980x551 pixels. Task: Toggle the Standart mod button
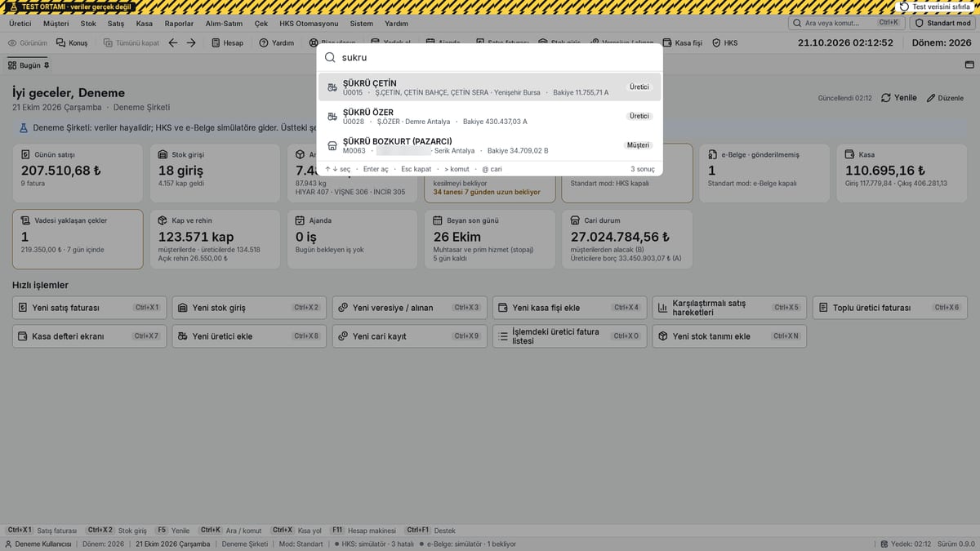coord(942,23)
